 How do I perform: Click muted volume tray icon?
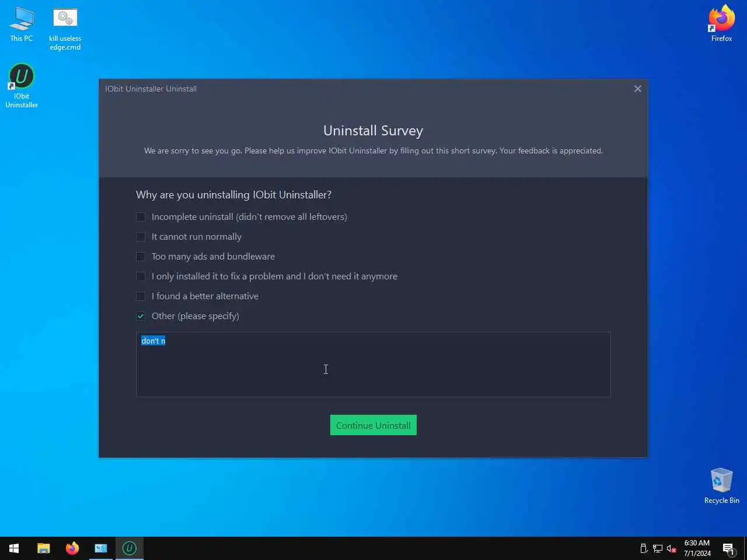672,548
